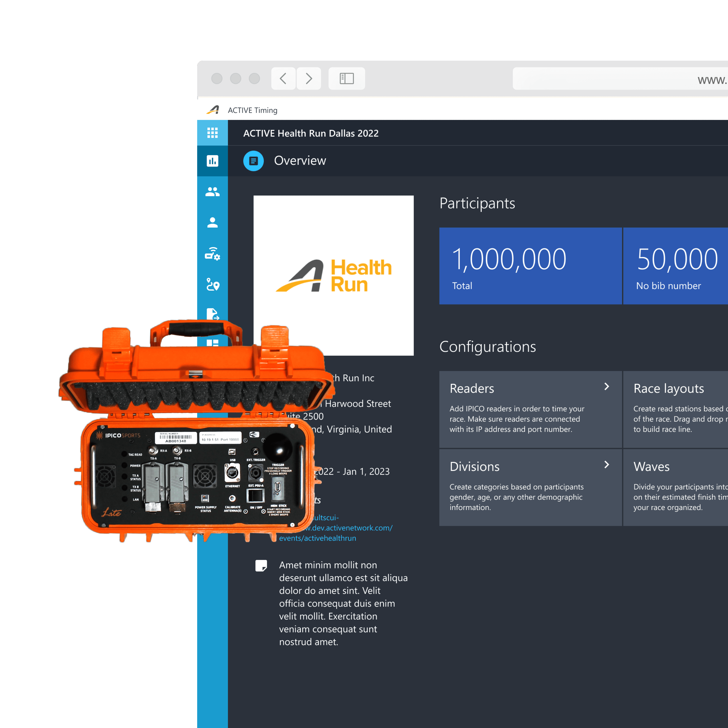Select the bar chart overview sidebar icon
Viewport: 728px width, 728px height.
click(x=212, y=161)
